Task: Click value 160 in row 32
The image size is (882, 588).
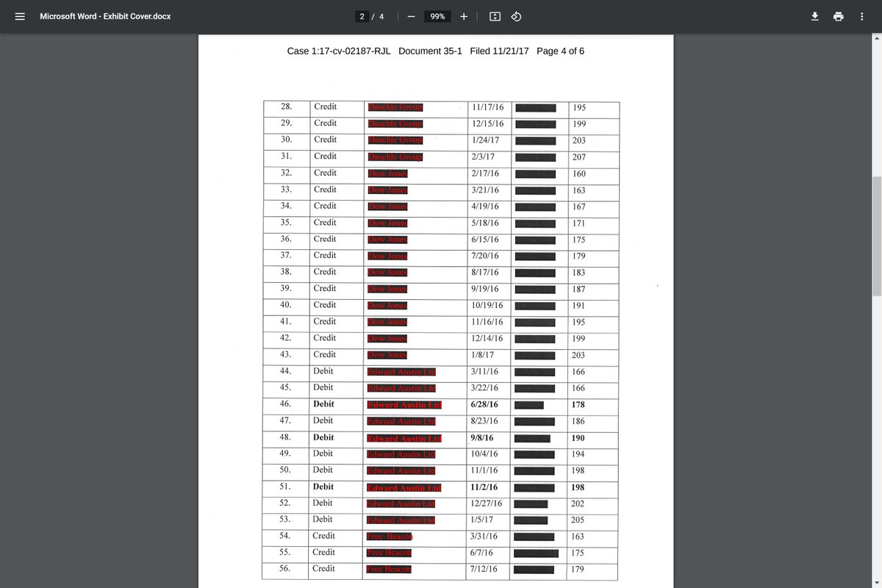Action: [579, 174]
